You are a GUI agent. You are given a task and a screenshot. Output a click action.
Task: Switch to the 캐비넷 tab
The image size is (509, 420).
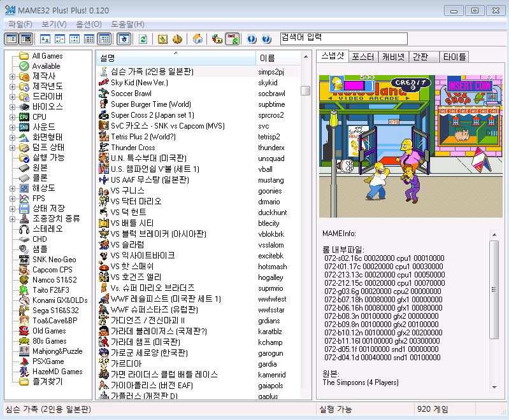point(394,57)
